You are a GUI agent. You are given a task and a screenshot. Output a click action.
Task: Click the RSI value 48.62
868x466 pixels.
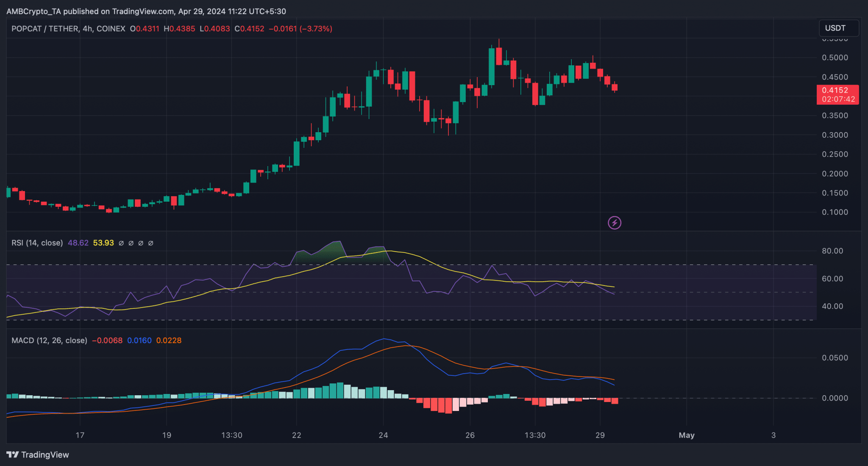(x=78, y=243)
